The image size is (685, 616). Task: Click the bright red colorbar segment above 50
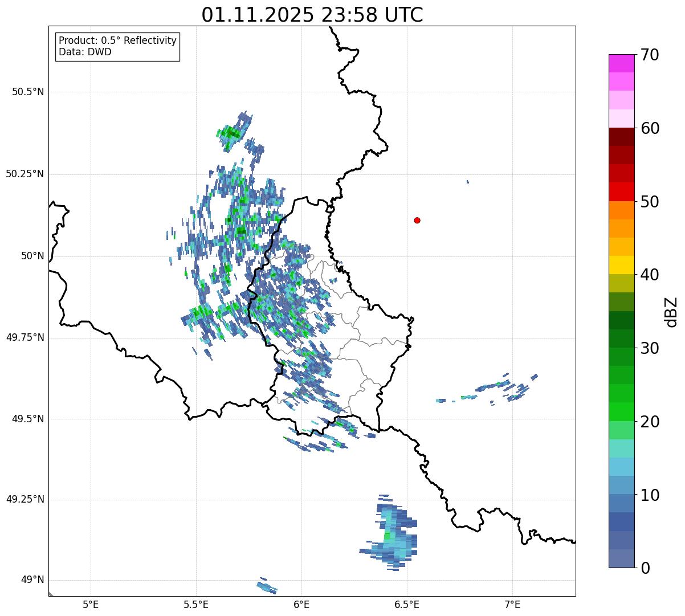coord(621,191)
